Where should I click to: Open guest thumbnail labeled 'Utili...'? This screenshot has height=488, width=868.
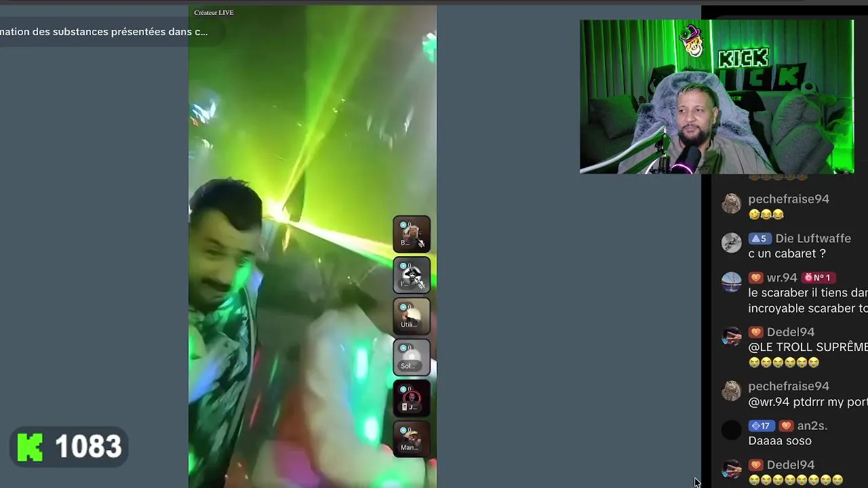[412, 317]
